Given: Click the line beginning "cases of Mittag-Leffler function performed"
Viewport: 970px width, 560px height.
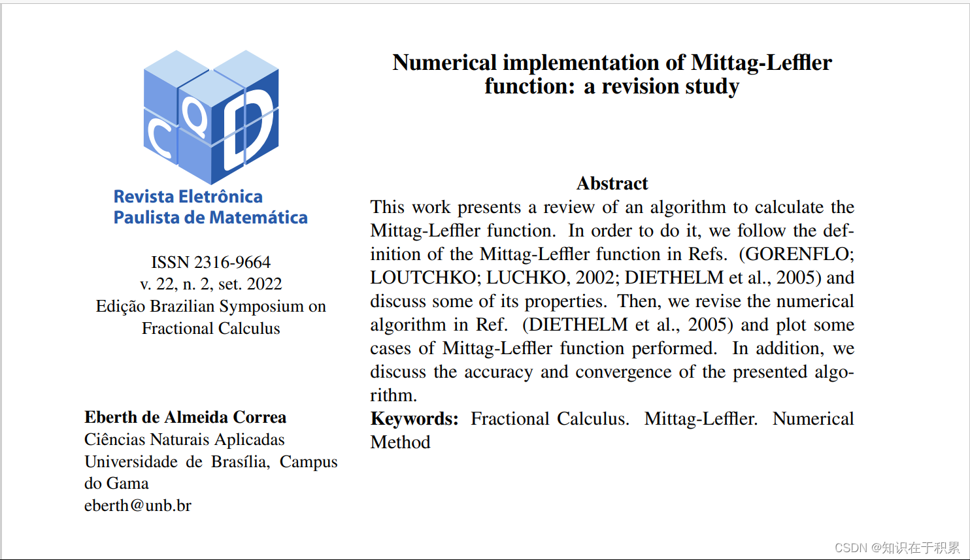Looking at the screenshot, I should point(612,348).
